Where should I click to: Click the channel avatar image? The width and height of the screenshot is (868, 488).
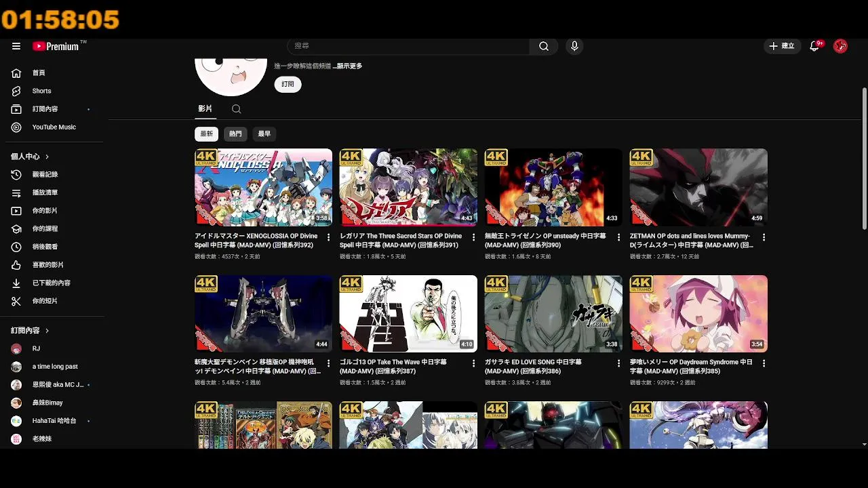tap(231, 77)
